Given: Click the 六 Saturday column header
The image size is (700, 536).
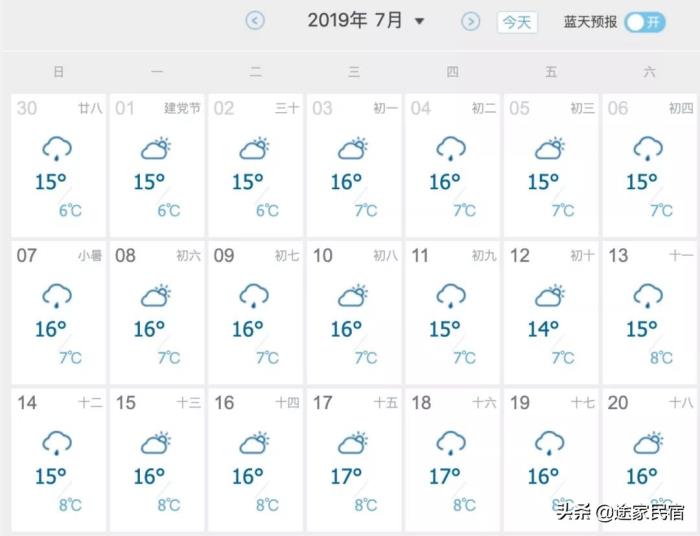Looking at the screenshot, I should click(x=650, y=72).
